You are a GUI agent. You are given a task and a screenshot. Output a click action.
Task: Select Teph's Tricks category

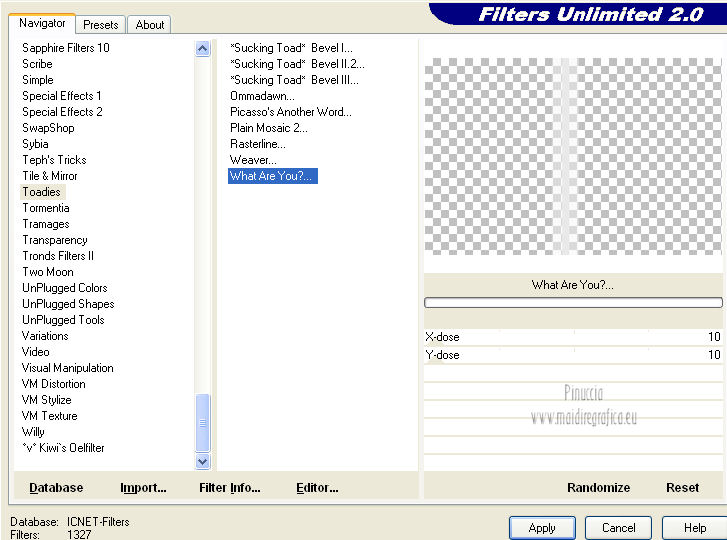click(x=54, y=160)
